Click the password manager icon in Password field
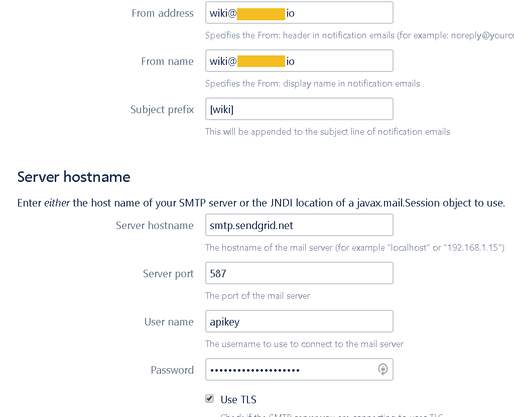The width and height of the screenshot is (514, 417). (x=383, y=369)
